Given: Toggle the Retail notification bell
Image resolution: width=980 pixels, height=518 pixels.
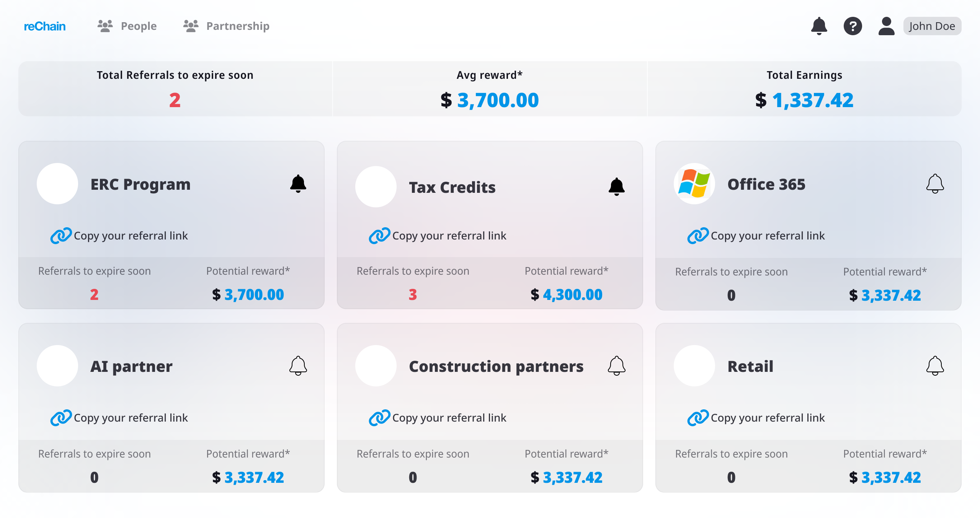Looking at the screenshot, I should click(x=935, y=366).
